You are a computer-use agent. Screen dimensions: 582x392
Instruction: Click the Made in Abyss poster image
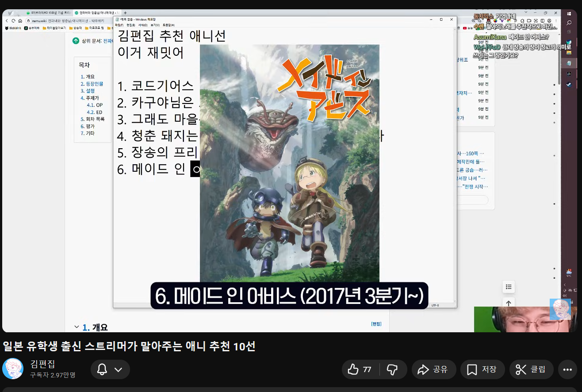289,164
